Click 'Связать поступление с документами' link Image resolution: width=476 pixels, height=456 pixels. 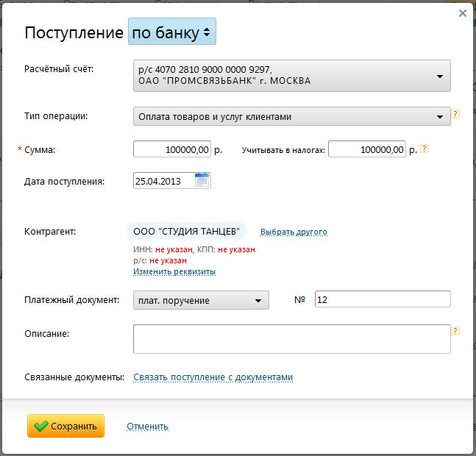click(213, 377)
